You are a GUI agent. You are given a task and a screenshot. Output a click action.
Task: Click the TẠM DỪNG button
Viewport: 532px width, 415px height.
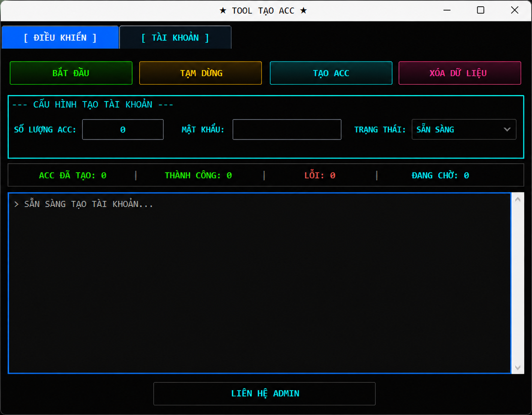(x=200, y=73)
